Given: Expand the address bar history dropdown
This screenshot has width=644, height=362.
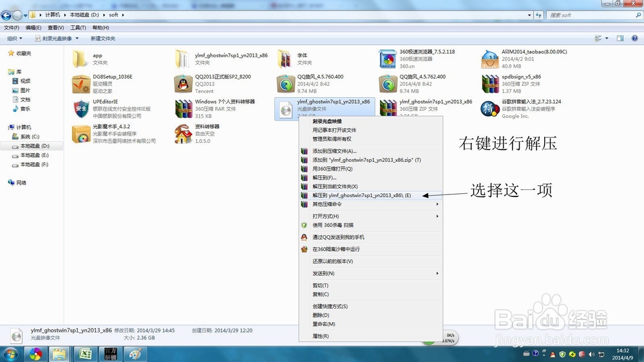Looking at the screenshot, I should (x=529, y=15).
